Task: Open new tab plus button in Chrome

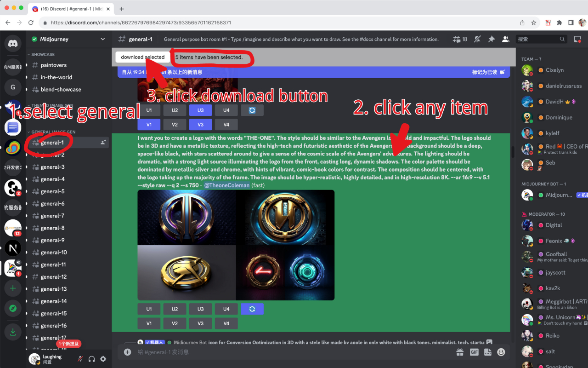Action: (122, 9)
